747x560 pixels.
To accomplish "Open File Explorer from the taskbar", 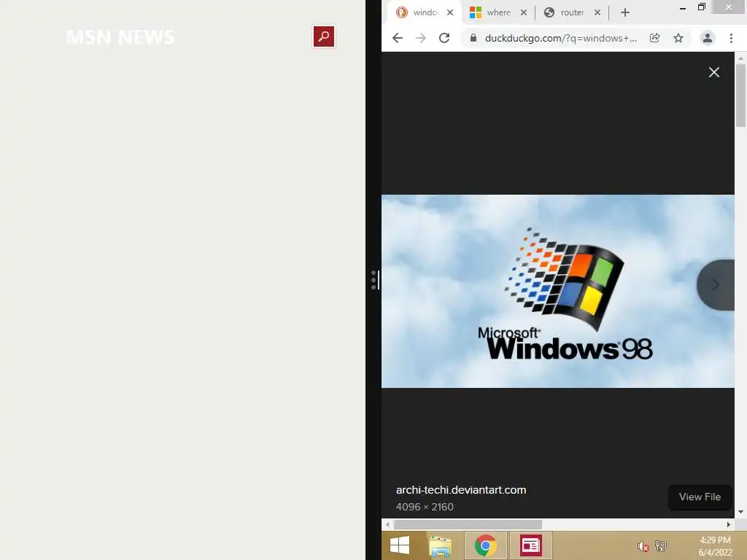I will tap(440, 545).
